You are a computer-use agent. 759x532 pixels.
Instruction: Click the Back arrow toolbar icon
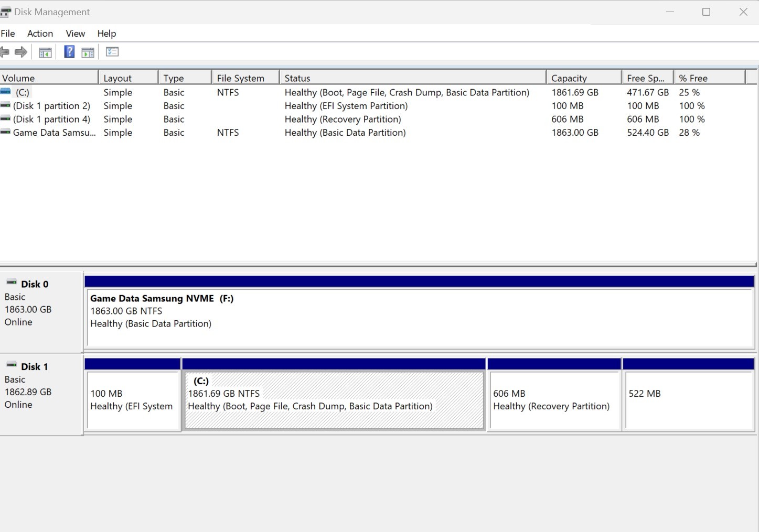5,52
